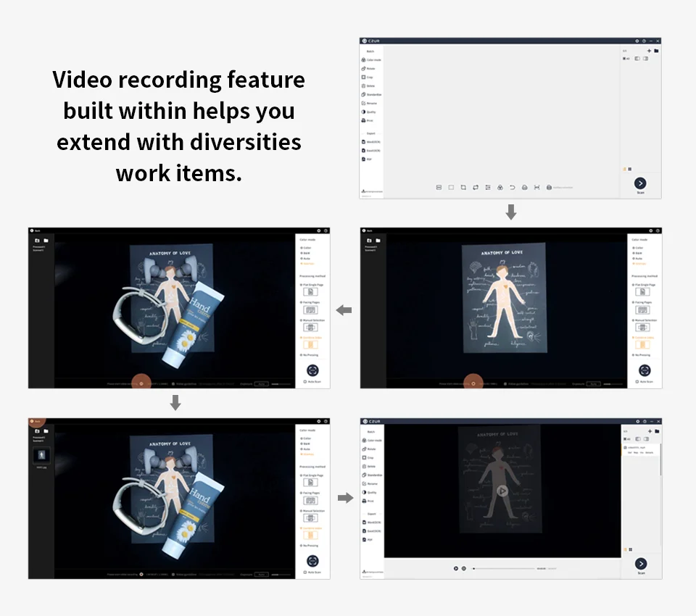Viewport: 696px width, 616px height.
Task: Go Back from the poster-only capture window
Action: click(x=368, y=231)
